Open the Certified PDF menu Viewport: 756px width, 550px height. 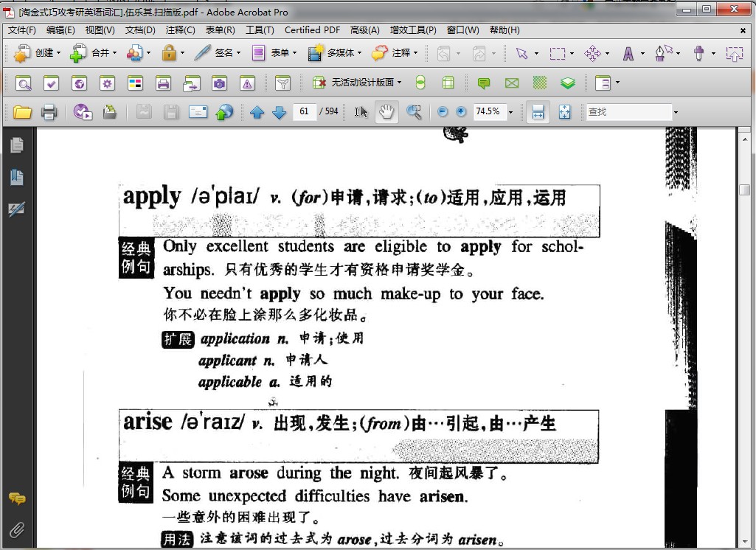pyautogui.click(x=312, y=30)
